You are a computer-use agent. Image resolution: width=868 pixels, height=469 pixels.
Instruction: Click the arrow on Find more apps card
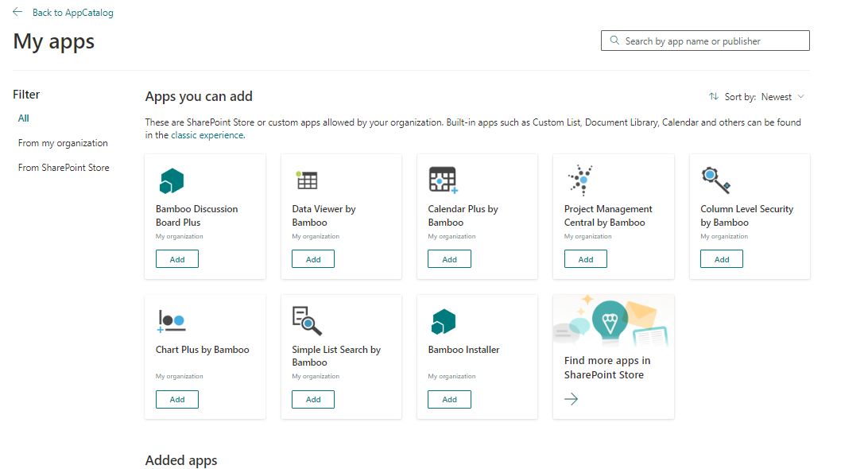[x=572, y=399]
